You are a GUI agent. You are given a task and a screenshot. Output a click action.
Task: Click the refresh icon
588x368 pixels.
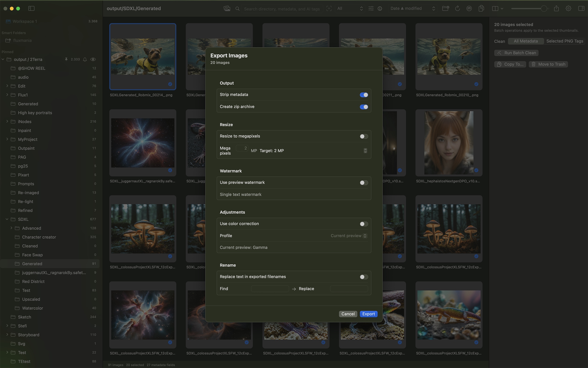(x=457, y=9)
